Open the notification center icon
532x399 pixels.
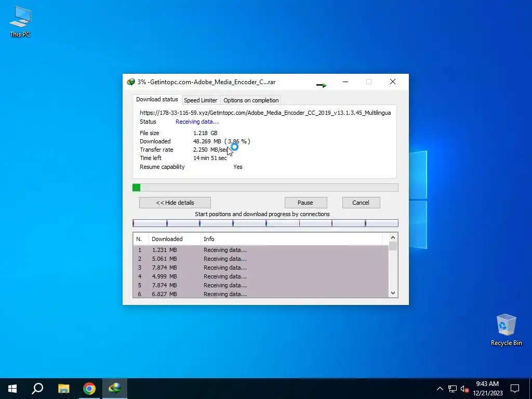[x=515, y=389]
